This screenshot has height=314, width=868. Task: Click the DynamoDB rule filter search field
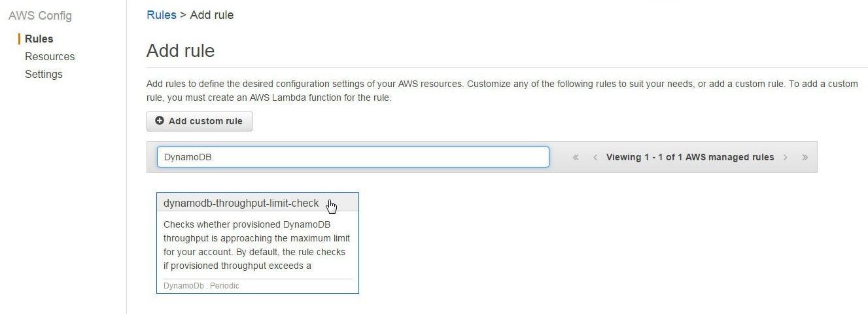click(353, 157)
